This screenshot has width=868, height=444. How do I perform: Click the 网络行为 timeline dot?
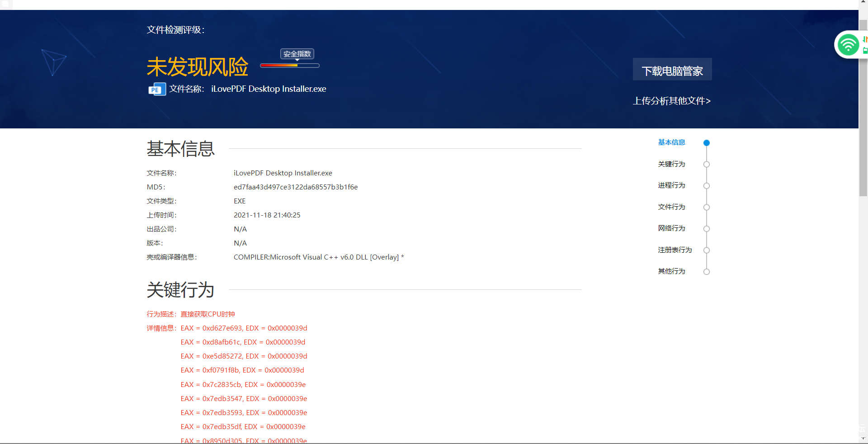point(707,229)
